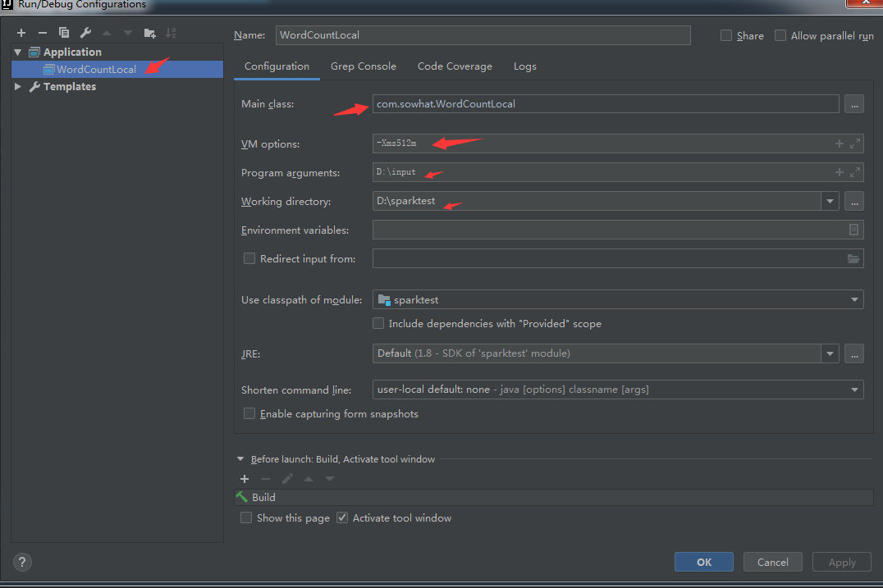Move Before launch task up
Image resolution: width=883 pixels, height=588 pixels.
309,479
